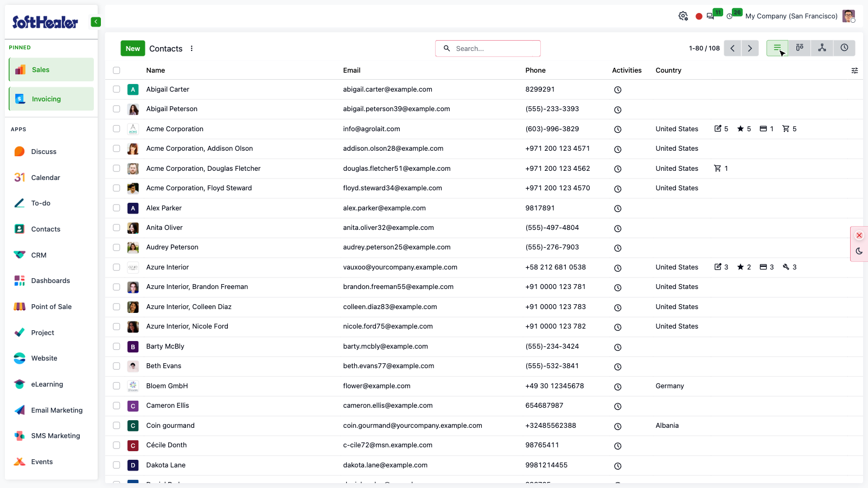This screenshot has width=868, height=488.
Task: Go to next page of contacts
Action: pyautogui.click(x=750, y=48)
